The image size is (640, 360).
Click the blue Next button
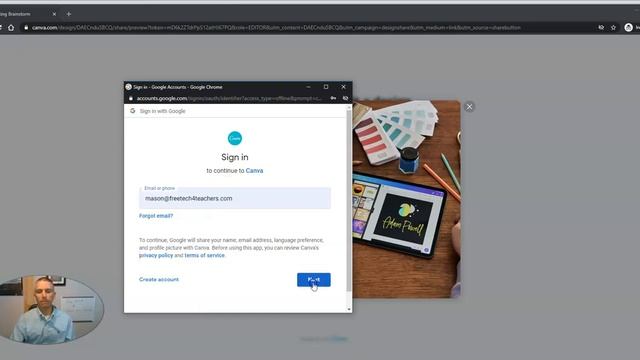[x=313, y=280]
